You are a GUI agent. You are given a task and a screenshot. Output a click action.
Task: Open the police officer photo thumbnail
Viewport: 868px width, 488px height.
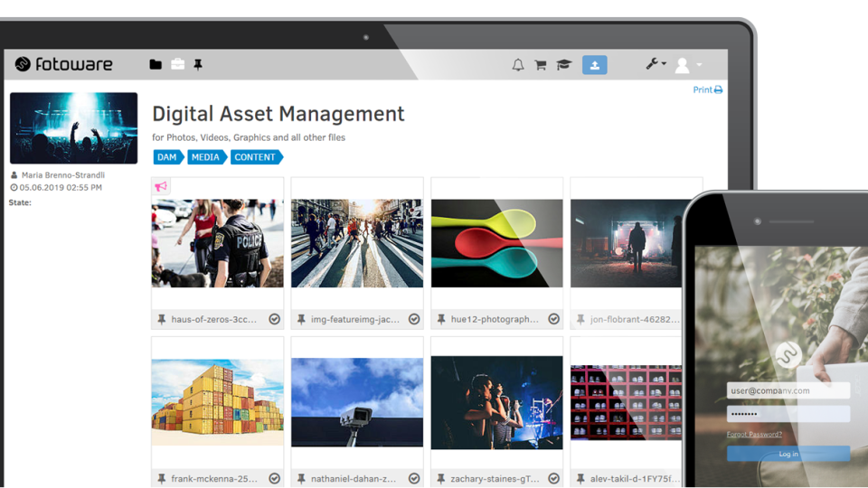pyautogui.click(x=218, y=243)
